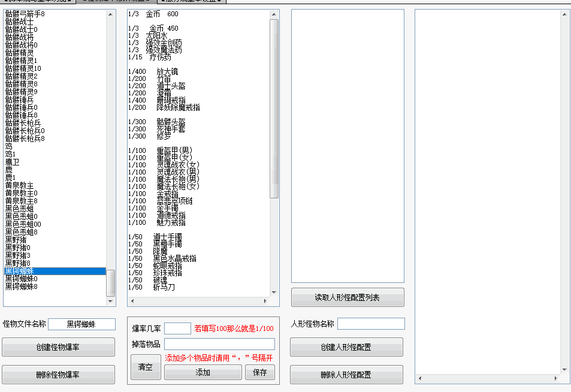Click the 1/300 骷髅头盔 line

tap(156, 122)
